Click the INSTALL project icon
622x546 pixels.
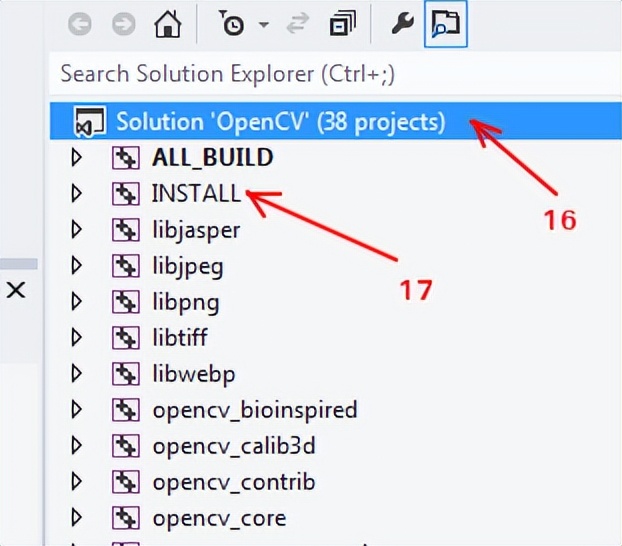click(126, 194)
